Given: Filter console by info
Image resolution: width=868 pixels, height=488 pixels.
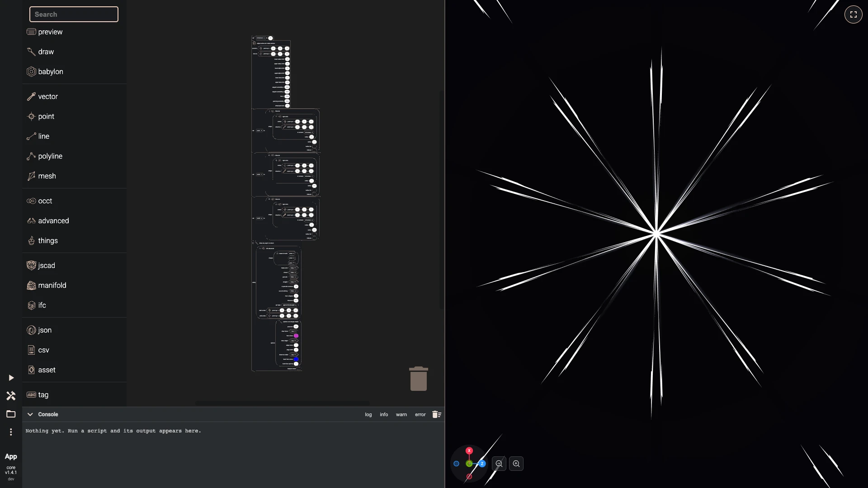Looking at the screenshot, I should click(x=384, y=414).
